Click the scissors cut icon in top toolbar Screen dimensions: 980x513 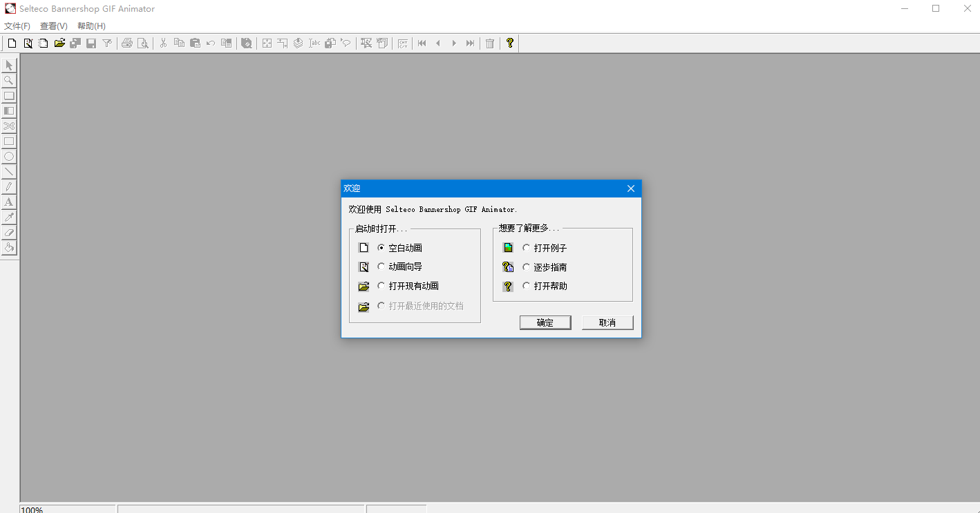(163, 43)
